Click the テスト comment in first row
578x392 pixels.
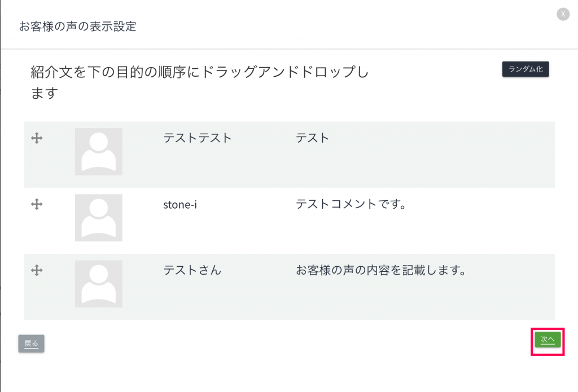coord(312,138)
